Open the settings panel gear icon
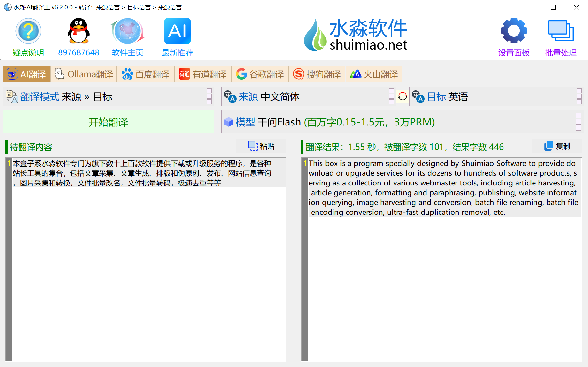 point(514,31)
